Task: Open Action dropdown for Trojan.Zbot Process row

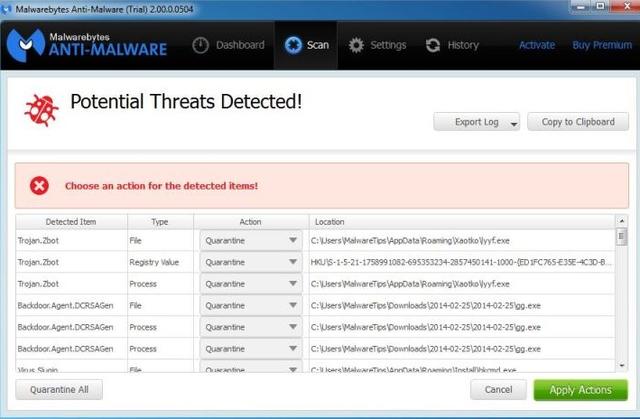Action: 251,284
